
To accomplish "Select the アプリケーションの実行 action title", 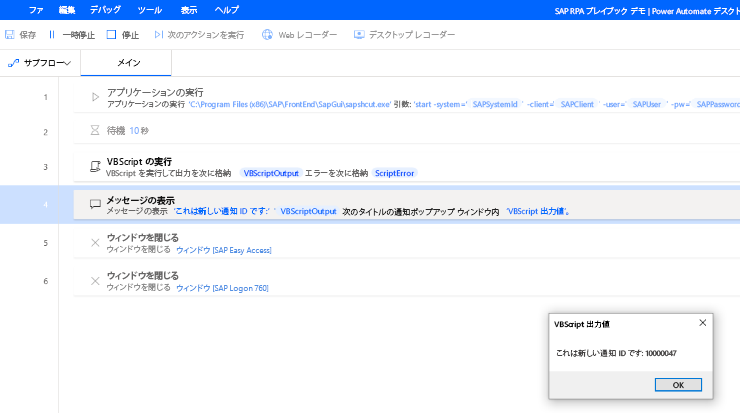I will coord(155,92).
